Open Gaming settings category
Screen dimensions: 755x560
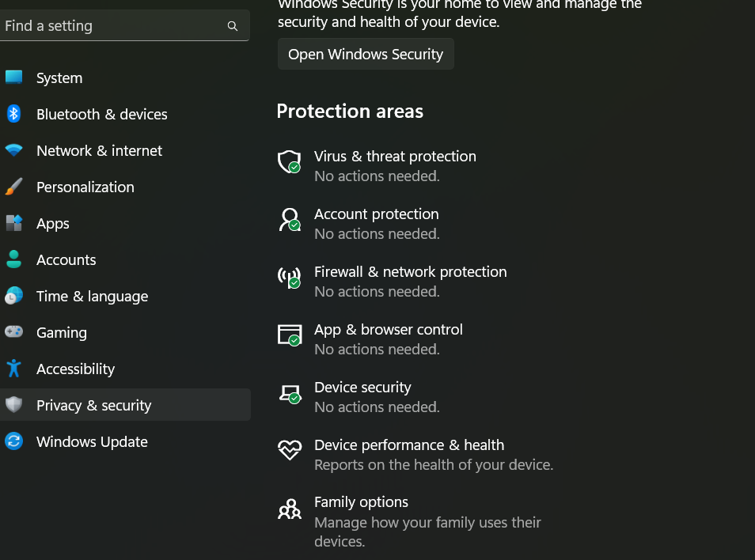pos(62,332)
